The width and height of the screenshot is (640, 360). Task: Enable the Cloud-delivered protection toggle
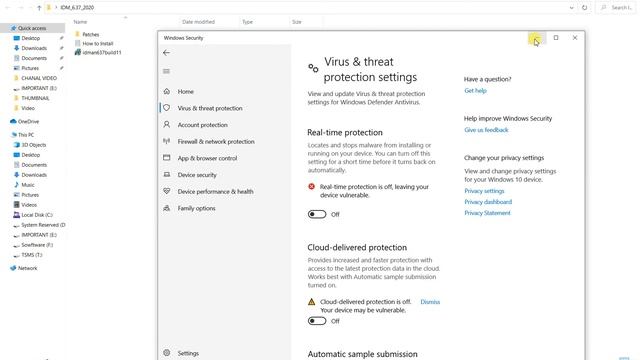(317, 321)
